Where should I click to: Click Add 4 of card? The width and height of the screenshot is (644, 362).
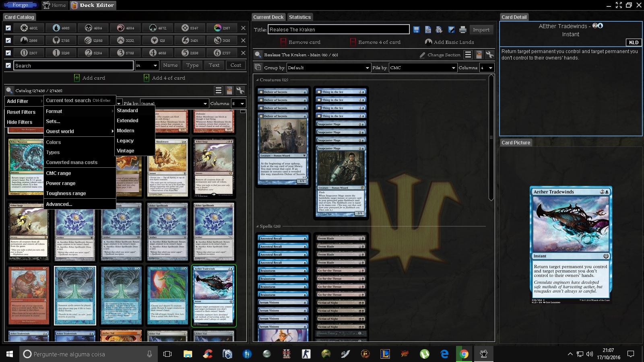(165, 78)
